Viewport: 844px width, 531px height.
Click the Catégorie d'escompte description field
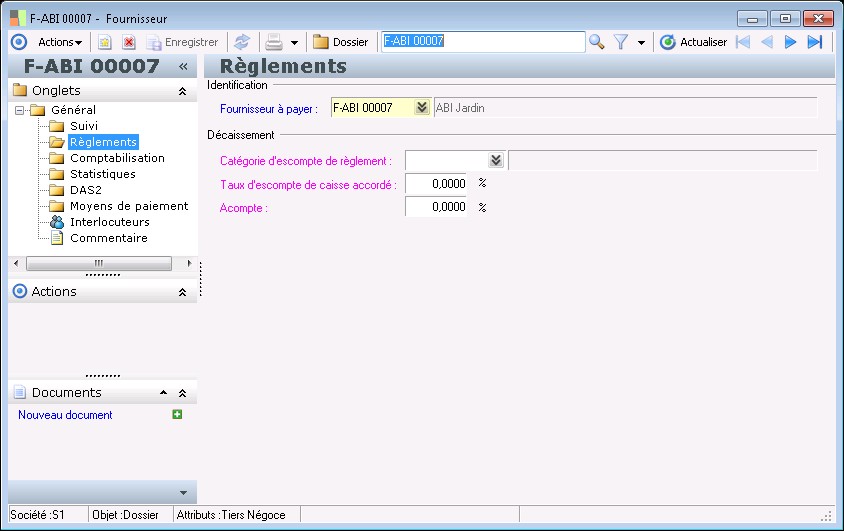(663, 160)
